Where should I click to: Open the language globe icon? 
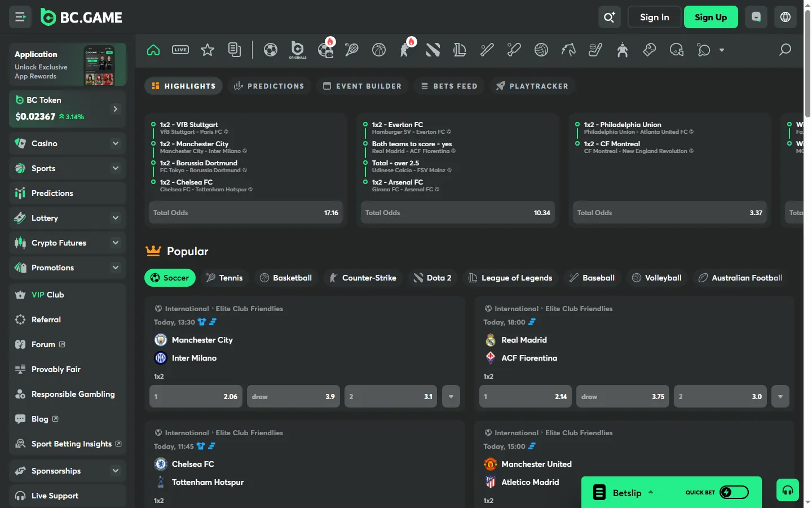click(x=785, y=17)
